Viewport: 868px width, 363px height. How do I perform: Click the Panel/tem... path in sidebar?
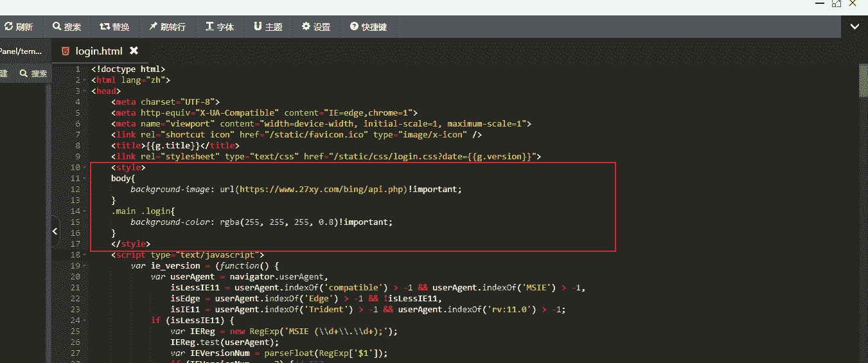21,51
